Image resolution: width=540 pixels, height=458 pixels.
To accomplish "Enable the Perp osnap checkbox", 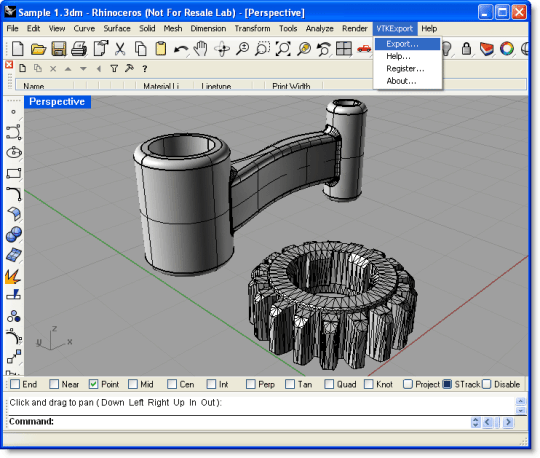I will click(251, 384).
